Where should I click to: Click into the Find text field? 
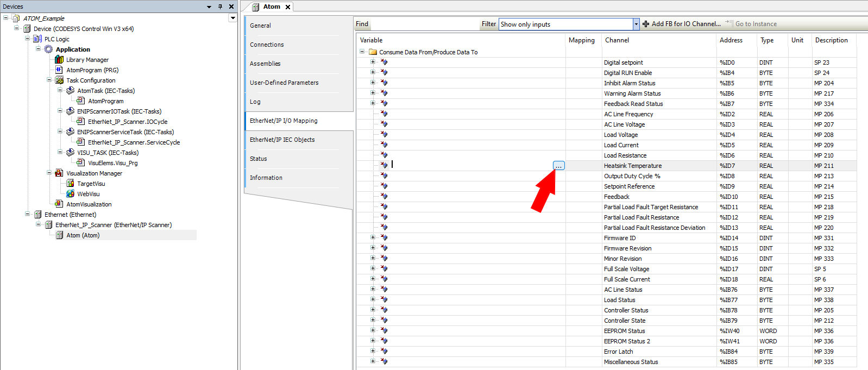click(424, 24)
